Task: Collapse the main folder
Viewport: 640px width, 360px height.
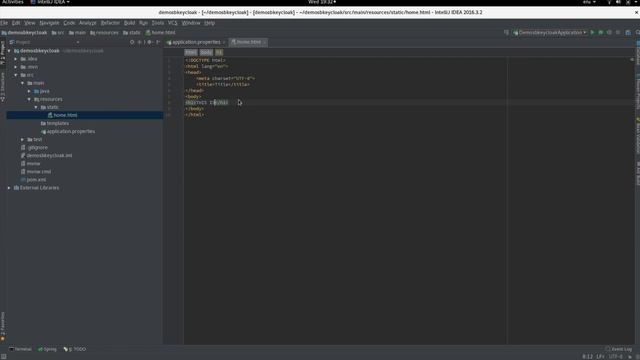Action: click(x=22, y=83)
